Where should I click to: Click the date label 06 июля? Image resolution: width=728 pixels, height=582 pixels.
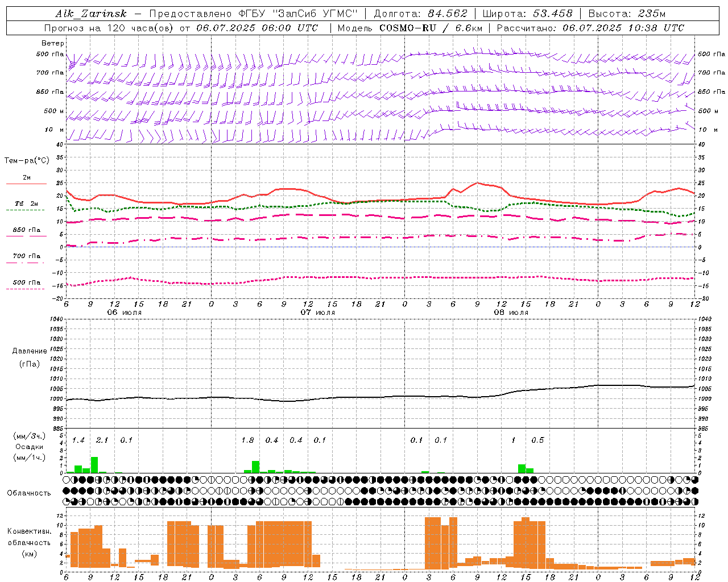pyautogui.click(x=125, y=313)
